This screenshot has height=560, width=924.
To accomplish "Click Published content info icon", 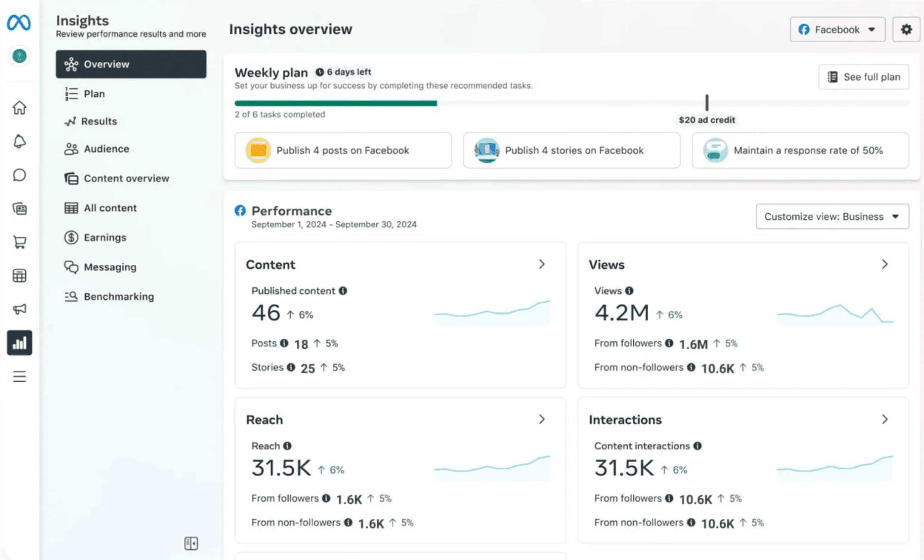I will [343, 291].
